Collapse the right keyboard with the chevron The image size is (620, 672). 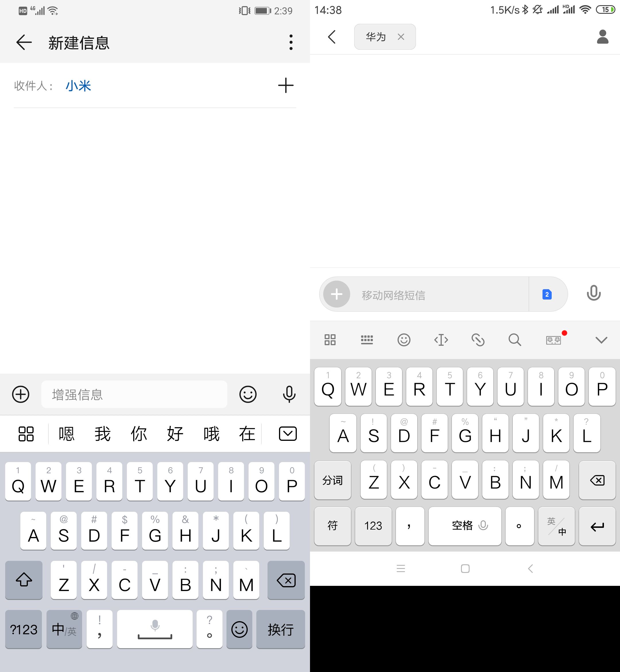(600, 340)
